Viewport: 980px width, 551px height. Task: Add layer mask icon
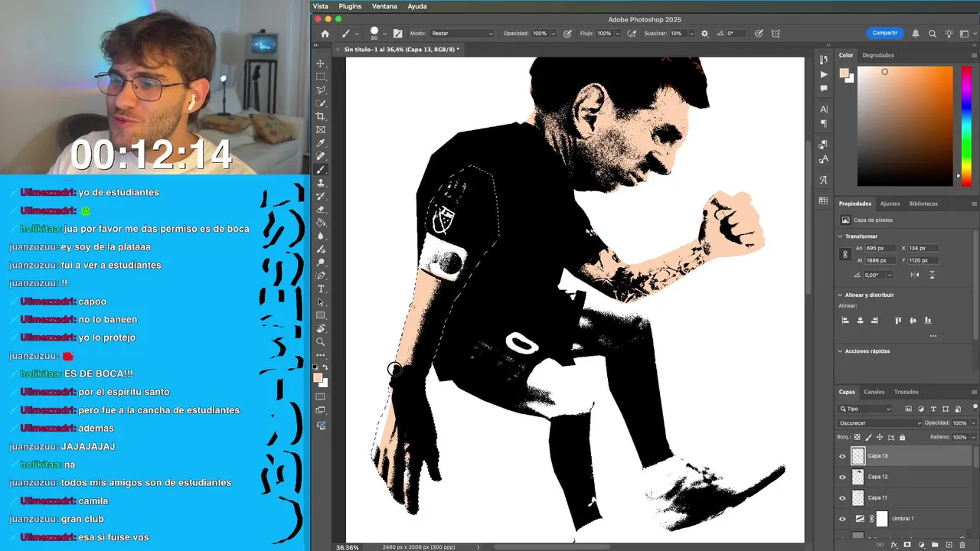(907, 545)
